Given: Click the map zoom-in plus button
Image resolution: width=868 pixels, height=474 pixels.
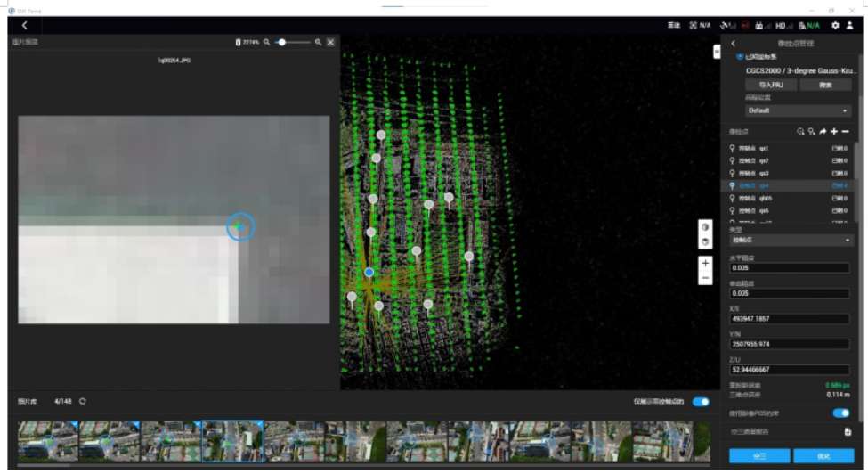Looking at the screenshot, I should [x=705, y=264].
